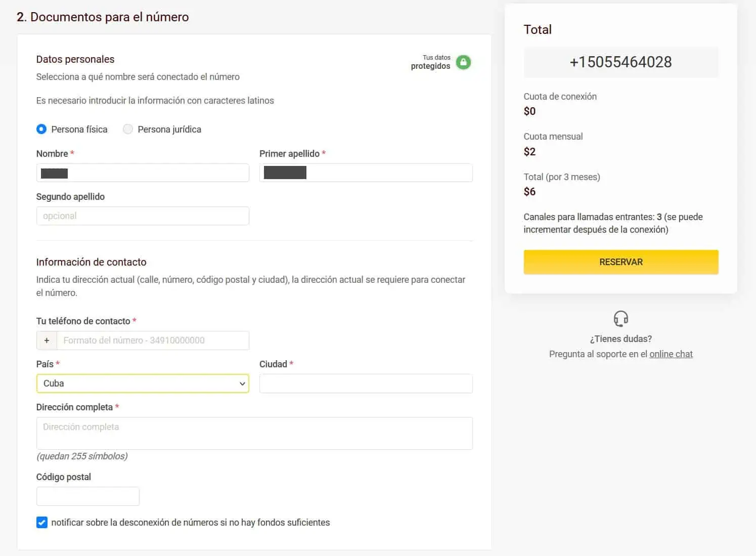Focus the Nombre input field
756x556 pixels.
[x=143, y=173]
